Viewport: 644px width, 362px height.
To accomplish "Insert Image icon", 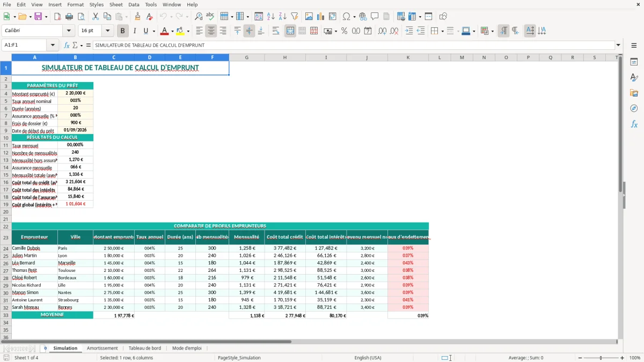I will click(309, 17).
